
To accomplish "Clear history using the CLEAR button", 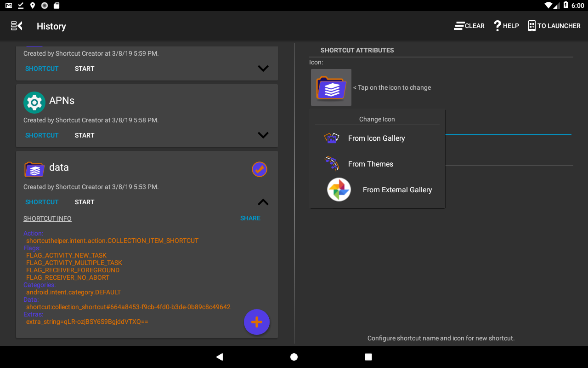I will coord(469,26).
